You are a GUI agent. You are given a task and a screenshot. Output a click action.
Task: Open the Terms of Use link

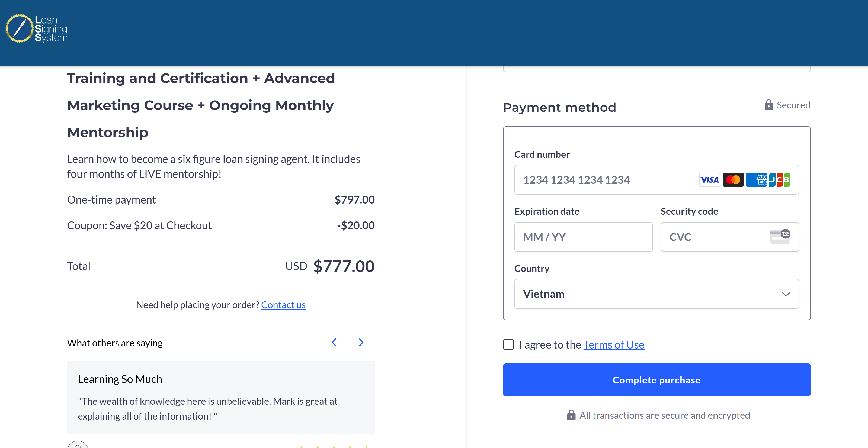coord(614,345)
